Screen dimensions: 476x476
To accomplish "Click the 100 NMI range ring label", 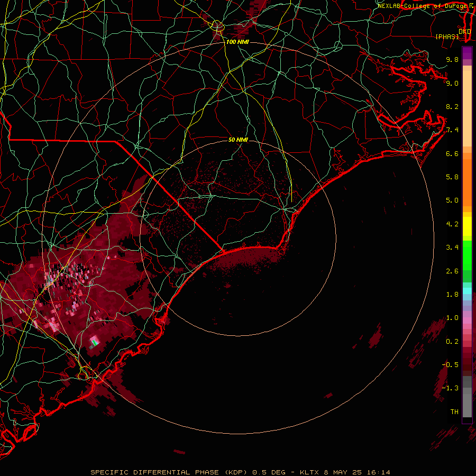I will point(237,42).
